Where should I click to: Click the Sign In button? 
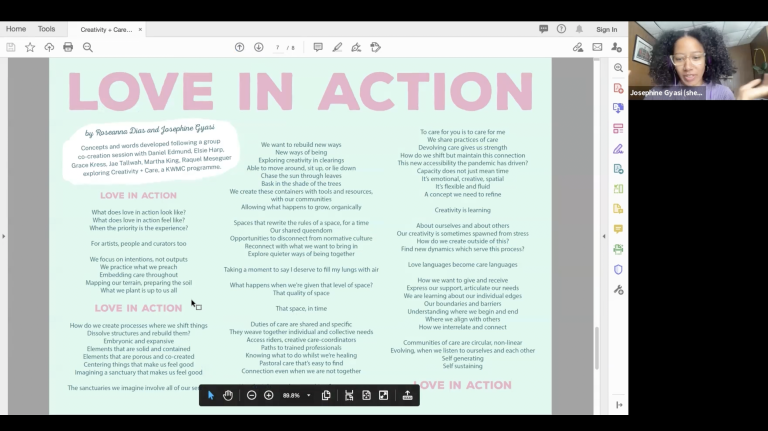606,30
